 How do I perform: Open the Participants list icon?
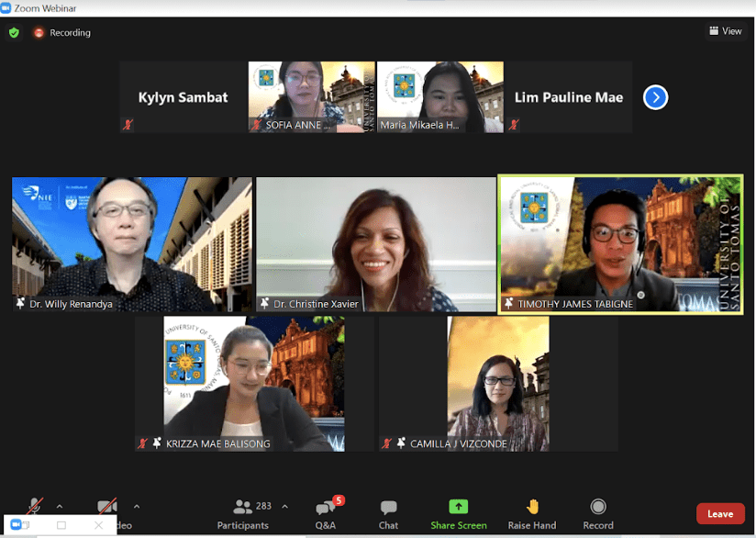[x=242, y=507]
